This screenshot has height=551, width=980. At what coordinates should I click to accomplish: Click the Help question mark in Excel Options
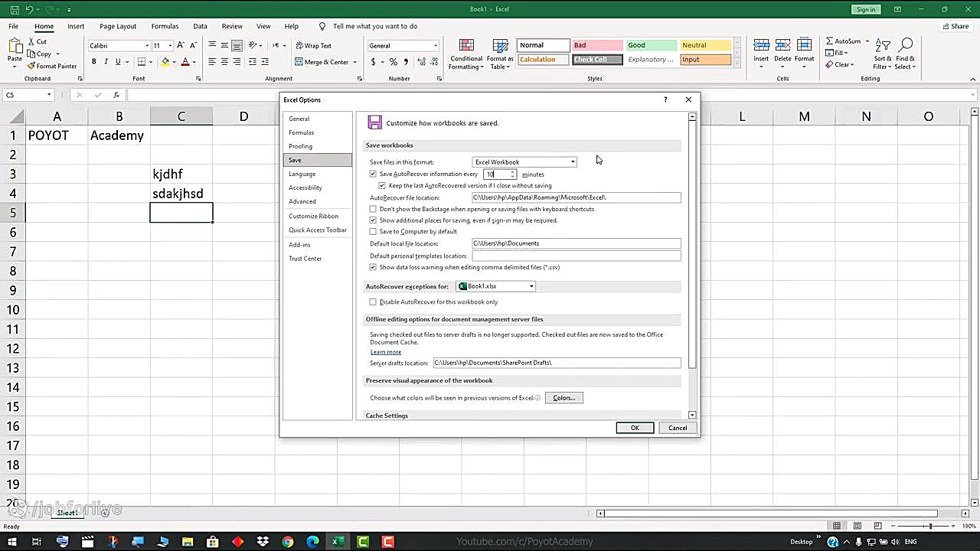coord(665,99)
